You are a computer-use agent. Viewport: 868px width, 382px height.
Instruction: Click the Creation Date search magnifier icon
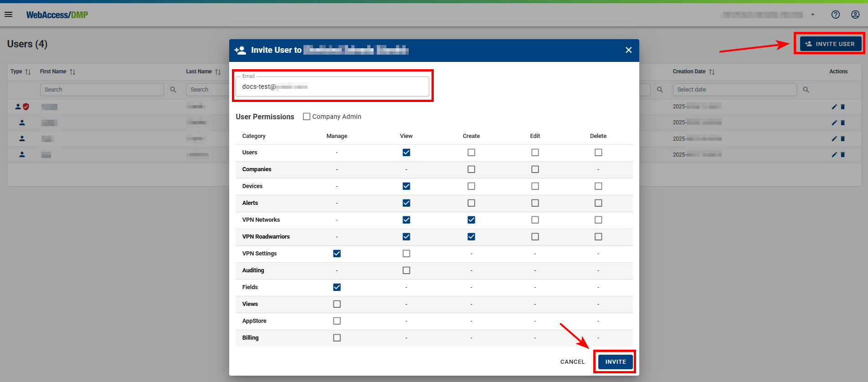pos(806,90)
